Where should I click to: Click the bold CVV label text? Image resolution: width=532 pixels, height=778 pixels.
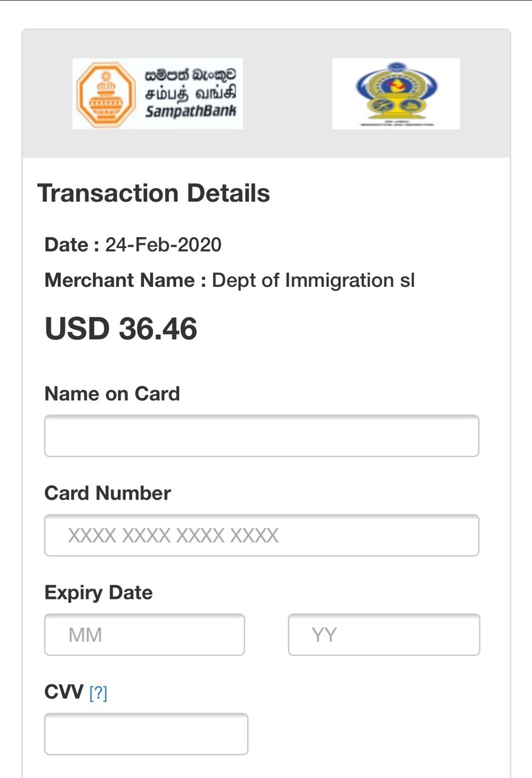click(x=64, y=692)
